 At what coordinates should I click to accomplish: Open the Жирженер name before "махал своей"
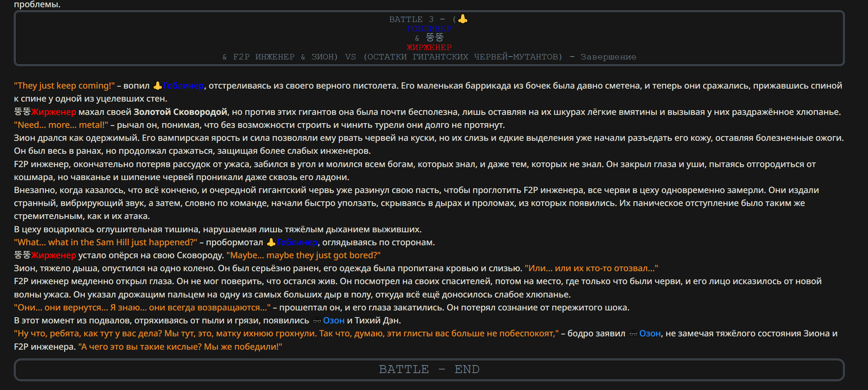[x=54, y=112]
